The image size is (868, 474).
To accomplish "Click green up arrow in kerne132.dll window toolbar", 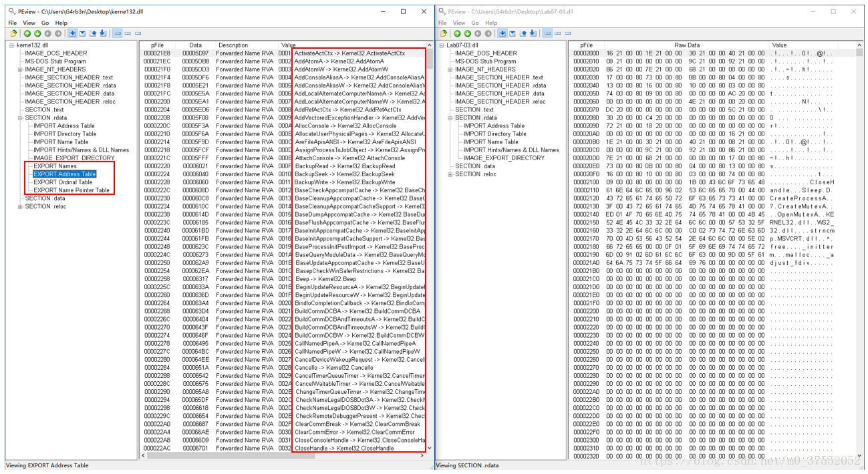I will point(27,33).
